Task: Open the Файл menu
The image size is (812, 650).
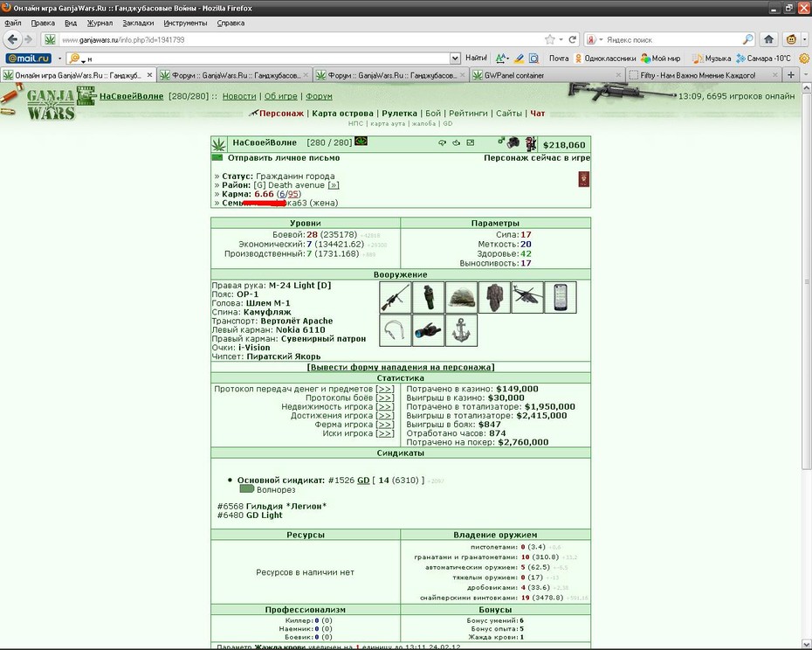Action: 13,23
